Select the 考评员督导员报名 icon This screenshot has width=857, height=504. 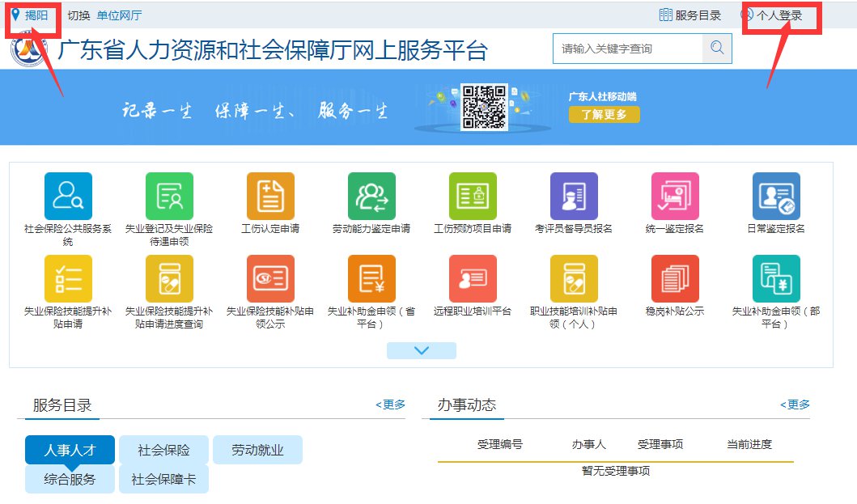[x=574, y=196]
